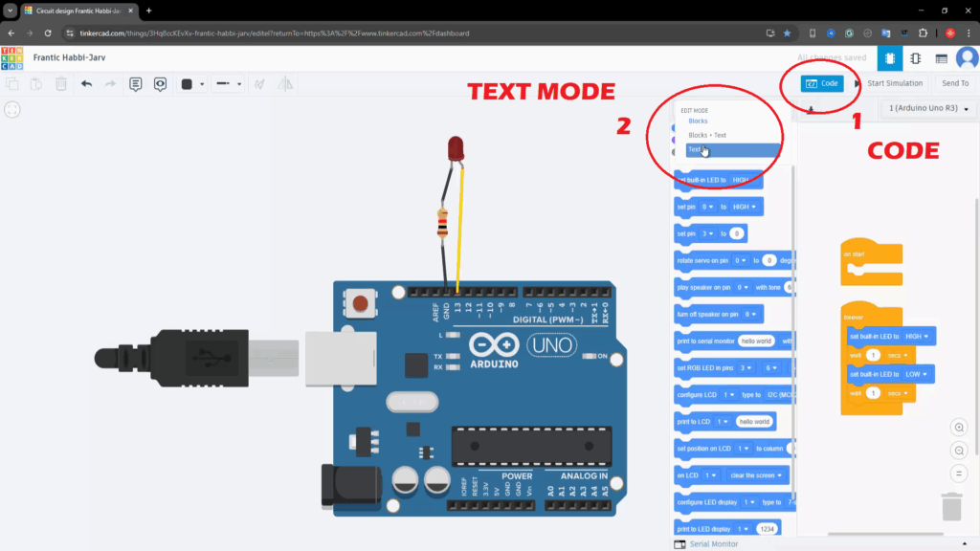Open the wire style dropdown in the toolbar
Viewport: 980px width, 551px height.
tap(231, 83)
